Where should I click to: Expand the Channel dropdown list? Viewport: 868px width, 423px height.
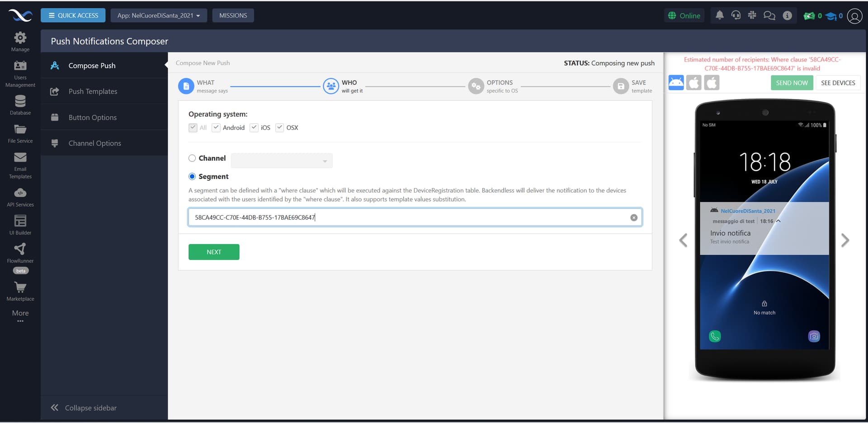[282, 161]
